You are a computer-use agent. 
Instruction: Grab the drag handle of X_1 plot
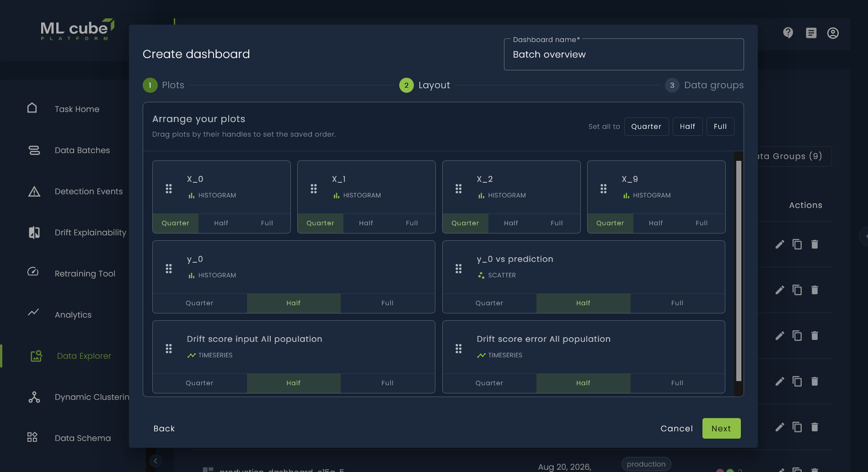(314, 189)
